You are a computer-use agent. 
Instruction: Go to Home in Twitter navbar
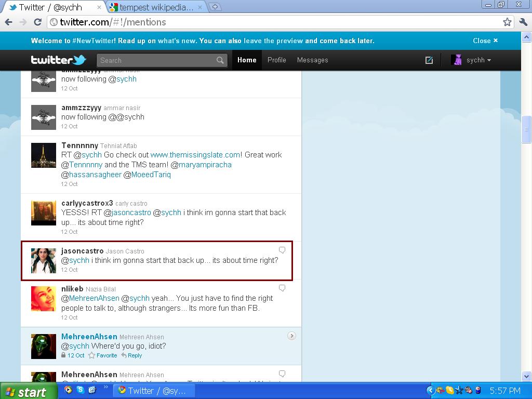click(x=247, y=60)
